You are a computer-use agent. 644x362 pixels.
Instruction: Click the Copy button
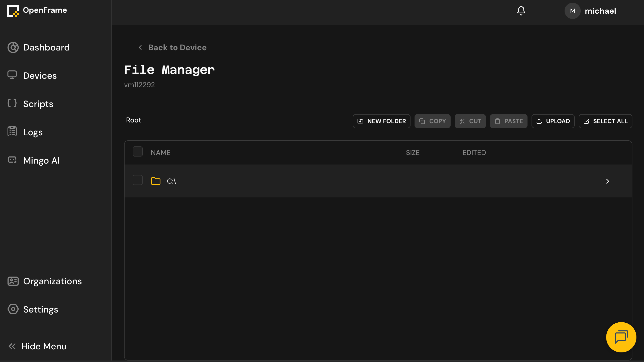click(x=432, y=121)
